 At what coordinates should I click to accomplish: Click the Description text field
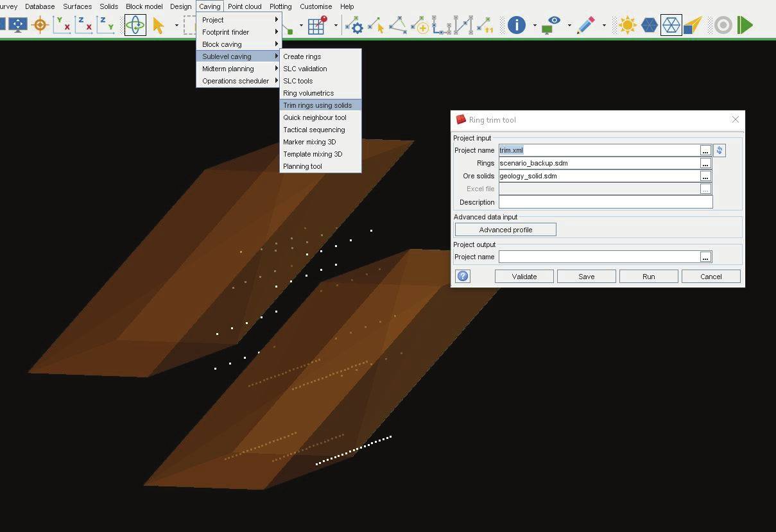pyautogui.click(x=605, y=202)
